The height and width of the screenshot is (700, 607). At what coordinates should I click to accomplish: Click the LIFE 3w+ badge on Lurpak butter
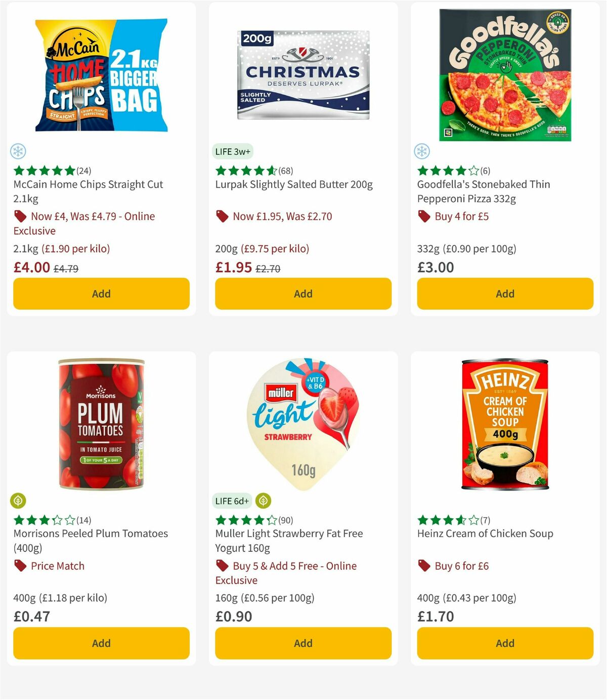click(232, 151)
